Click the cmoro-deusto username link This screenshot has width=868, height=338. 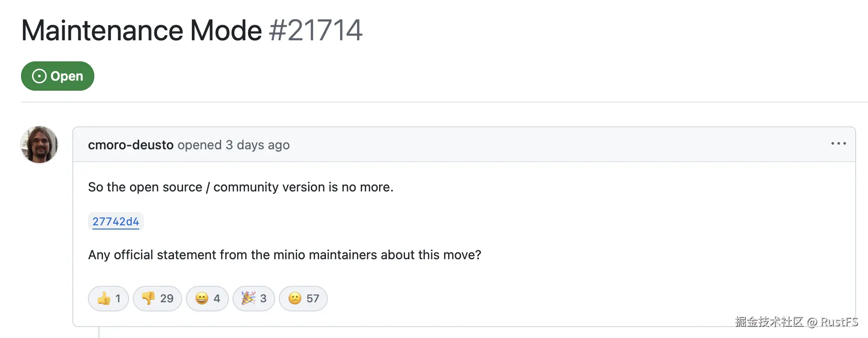point(131,145)
